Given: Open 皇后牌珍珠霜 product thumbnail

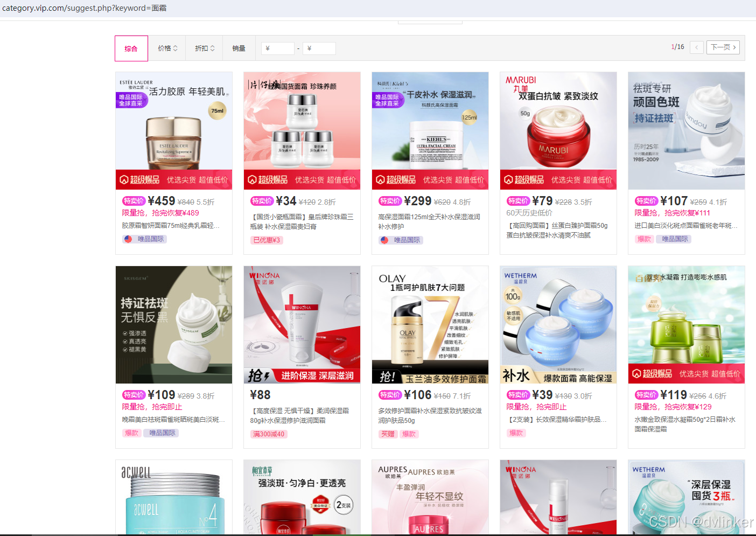Looking at the screenshot, I should coord(302,131).
